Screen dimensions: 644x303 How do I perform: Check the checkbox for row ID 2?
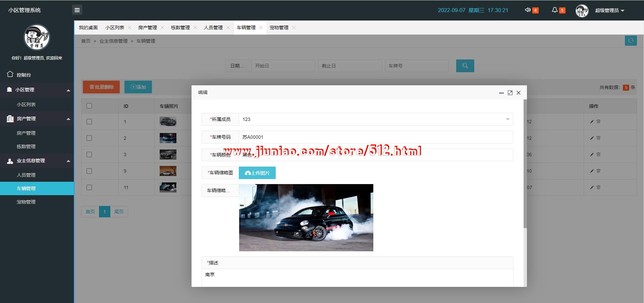[x=89, y=138]
